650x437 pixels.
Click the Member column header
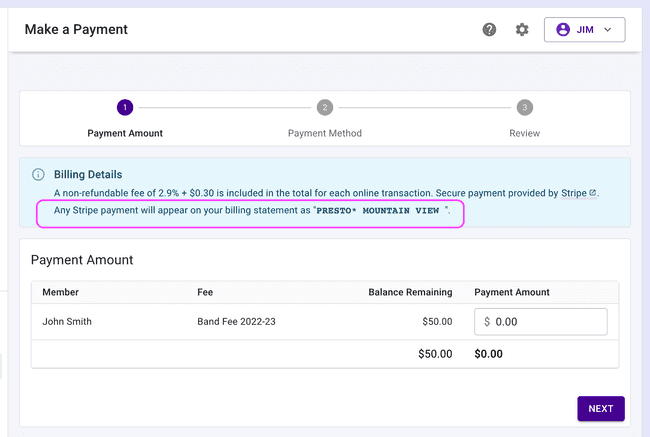60,292
